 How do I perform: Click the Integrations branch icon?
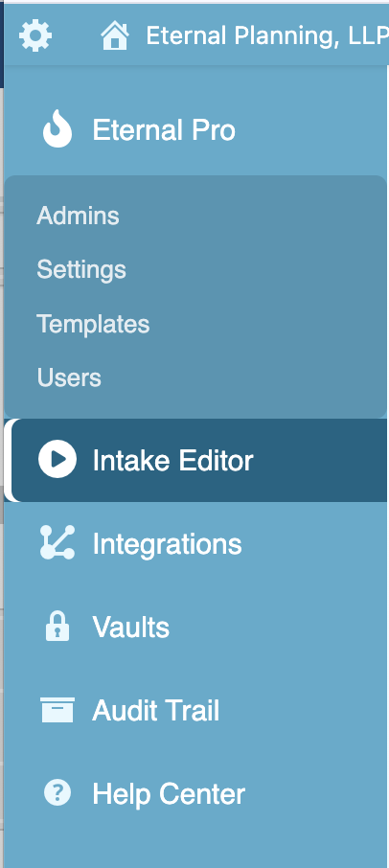pyautogui.click(x=57, y=542)
